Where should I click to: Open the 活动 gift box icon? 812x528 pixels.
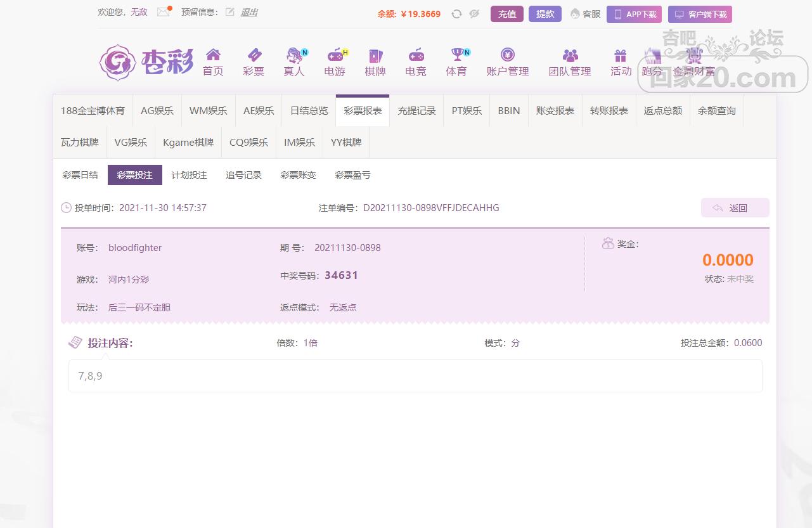621,55
